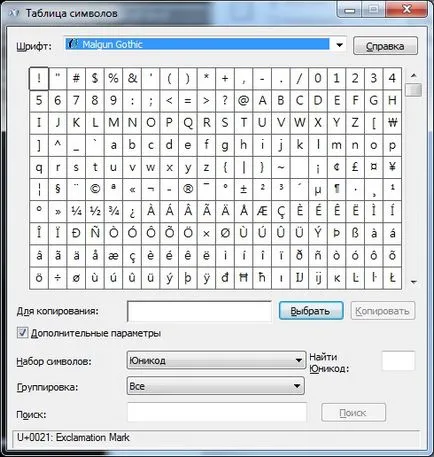Click status bar text U+0021: Exclamation Mark
The height and width of the screenshot is (457, 434).
[x=73, y=437]
